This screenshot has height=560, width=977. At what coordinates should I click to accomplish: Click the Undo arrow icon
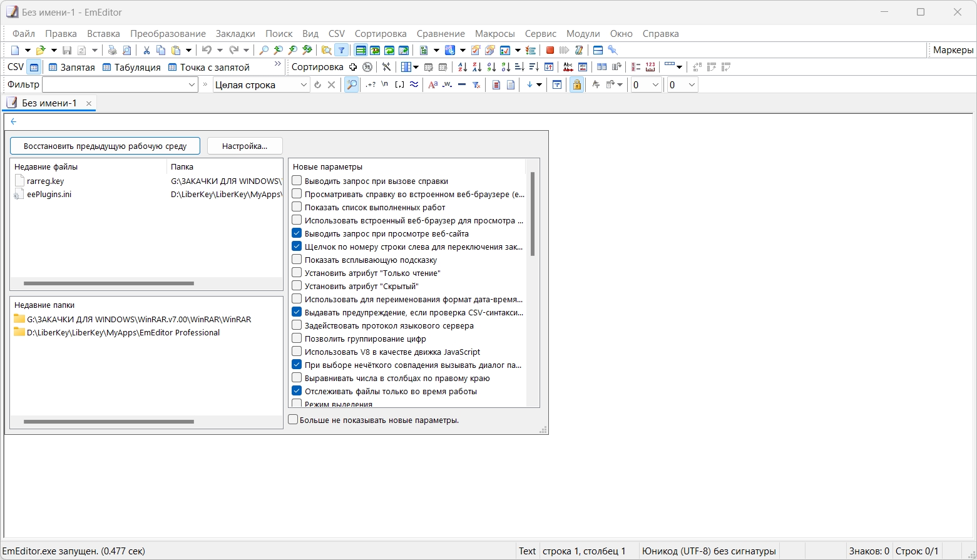[x=206, y=50]
